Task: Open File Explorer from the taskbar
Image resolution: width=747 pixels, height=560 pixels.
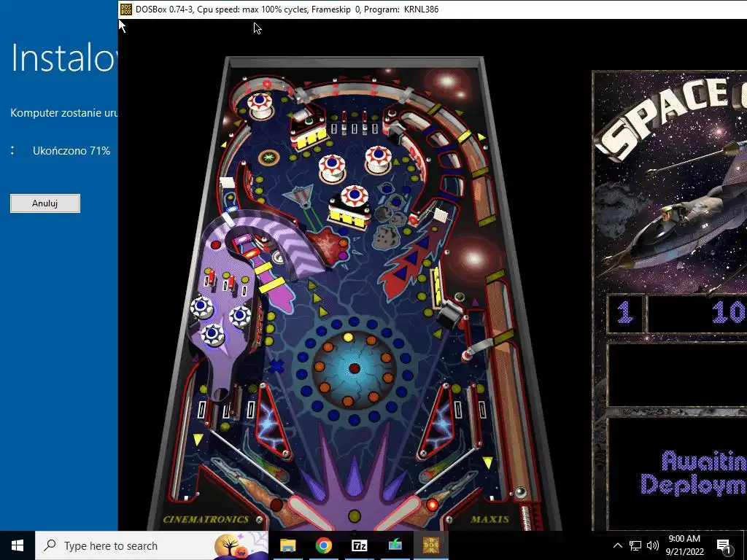Action: 287,545
